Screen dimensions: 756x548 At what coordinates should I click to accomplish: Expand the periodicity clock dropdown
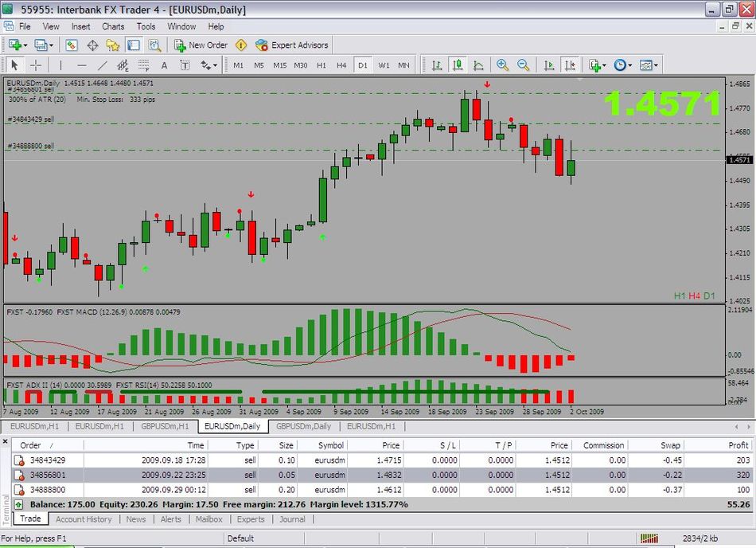(x=623, y=65)
